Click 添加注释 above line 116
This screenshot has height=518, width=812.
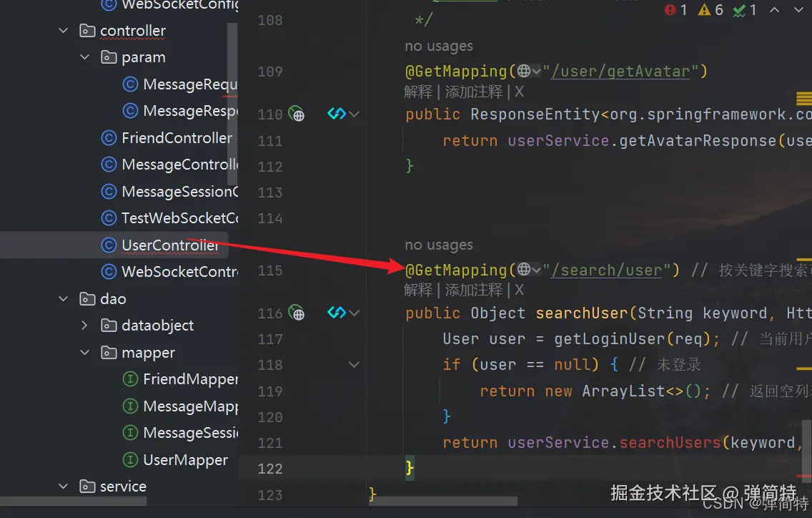click(474, 290)
